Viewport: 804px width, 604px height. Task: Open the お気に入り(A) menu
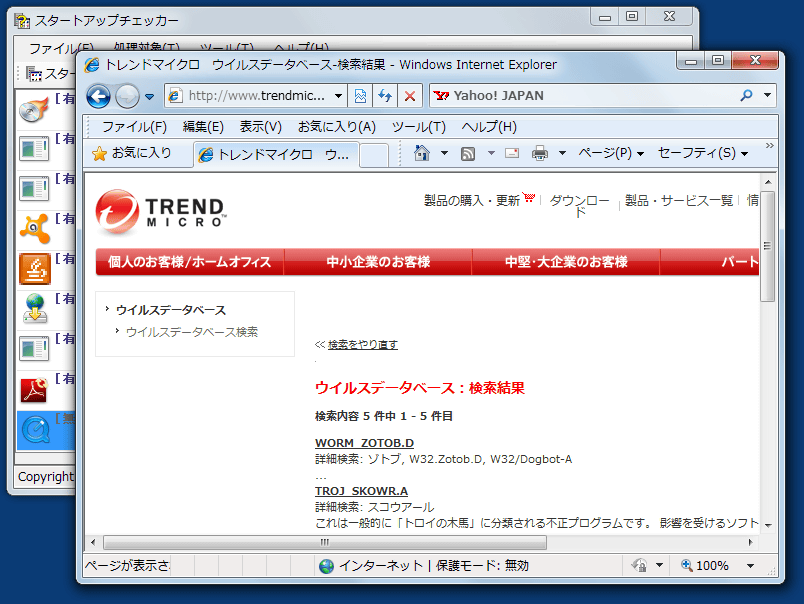pyautogui.click(x=337, y=127)
